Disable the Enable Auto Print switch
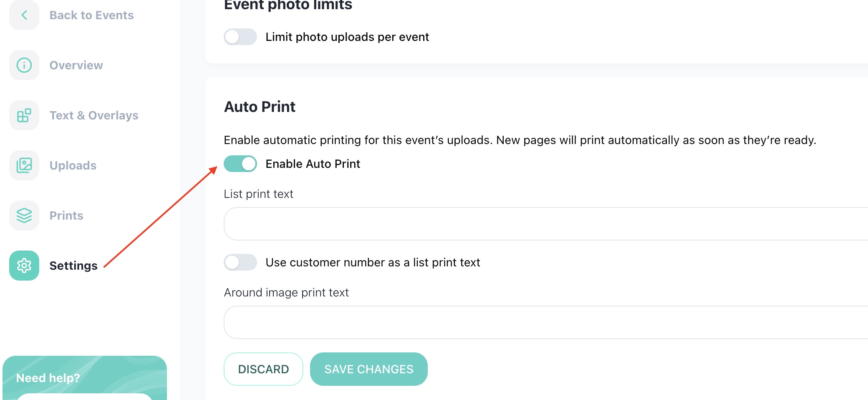The image size is (868, 400). point(240,164)
